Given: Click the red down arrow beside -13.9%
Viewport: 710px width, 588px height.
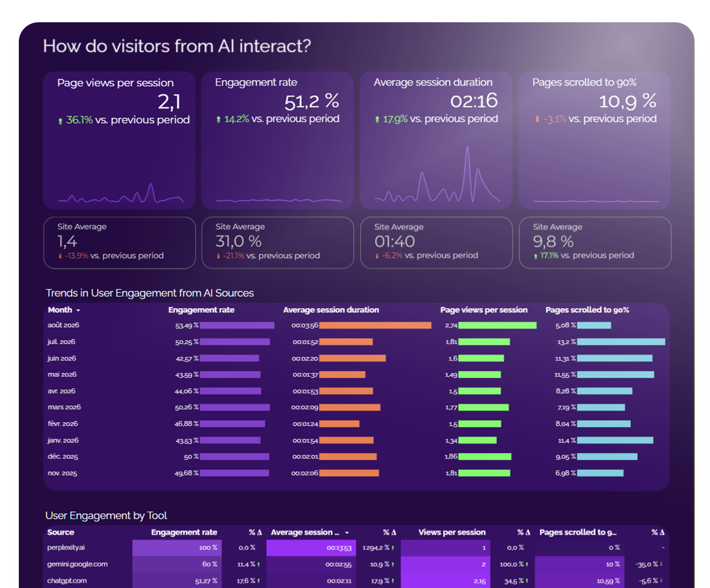Looking at the screenshot, I should (x=60, y=256).
